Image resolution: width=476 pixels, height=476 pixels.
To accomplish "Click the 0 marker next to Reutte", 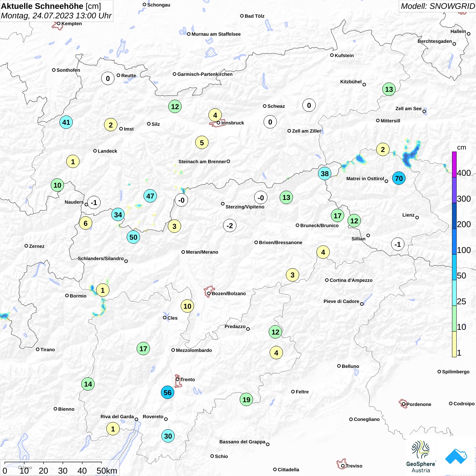I will pyautogui.click(x=108, y=78).
